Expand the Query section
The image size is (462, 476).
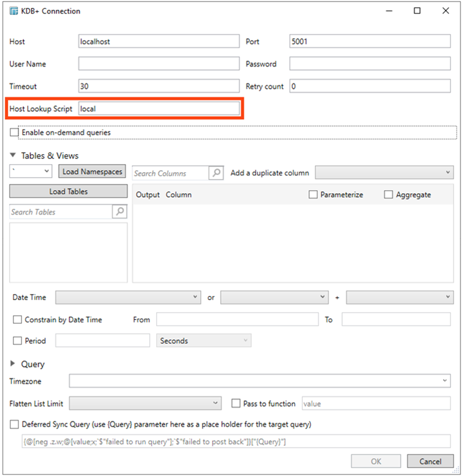click(13, 364)
